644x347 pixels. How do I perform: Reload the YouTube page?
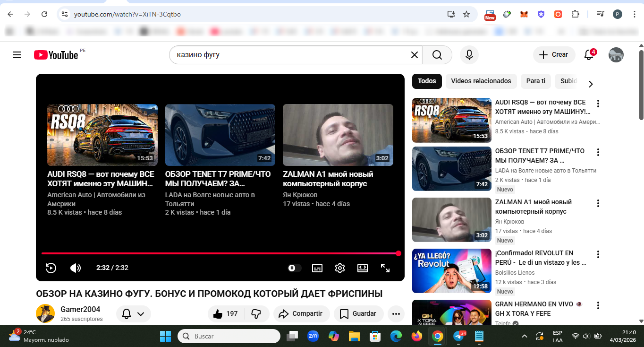coord(44,14)
